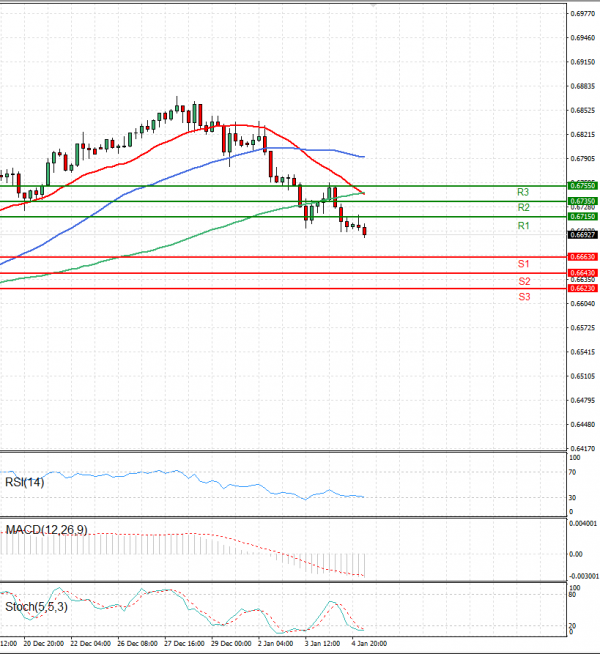
Task: Click the S3 support level label
Action: (x=523, y=297)
